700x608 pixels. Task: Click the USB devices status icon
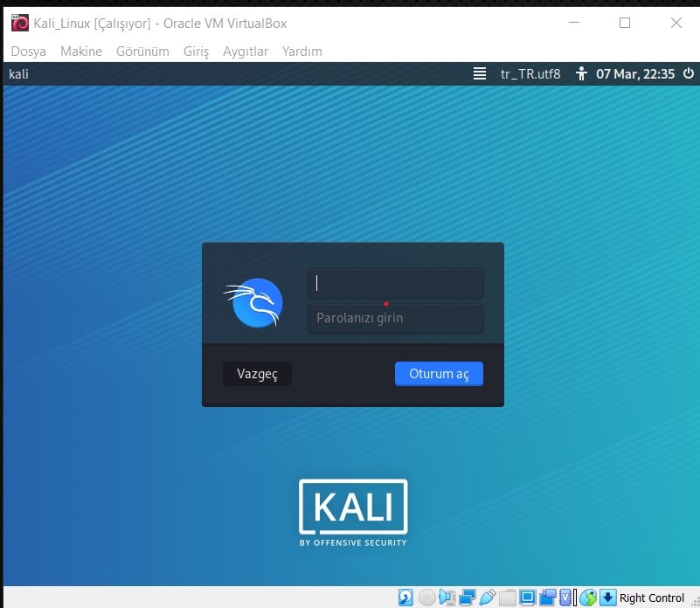tap(487, 597)
